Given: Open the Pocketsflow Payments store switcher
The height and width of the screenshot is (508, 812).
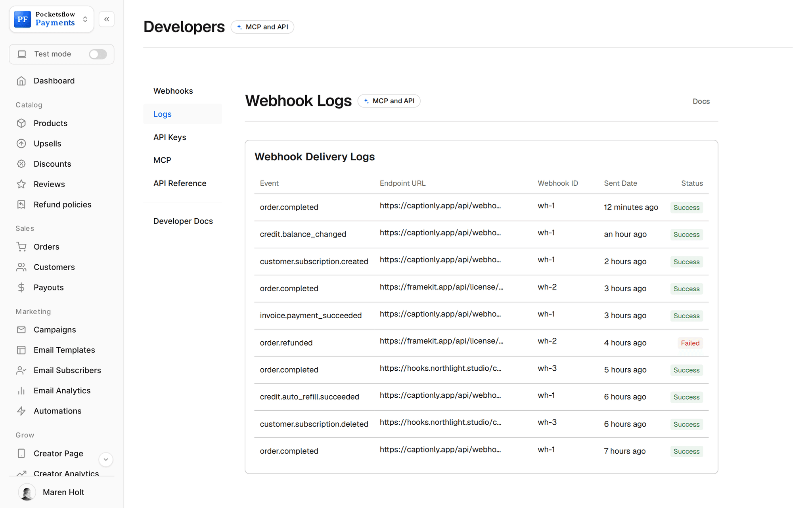Looking at the screenshot, I should click(x=52, y=19).
